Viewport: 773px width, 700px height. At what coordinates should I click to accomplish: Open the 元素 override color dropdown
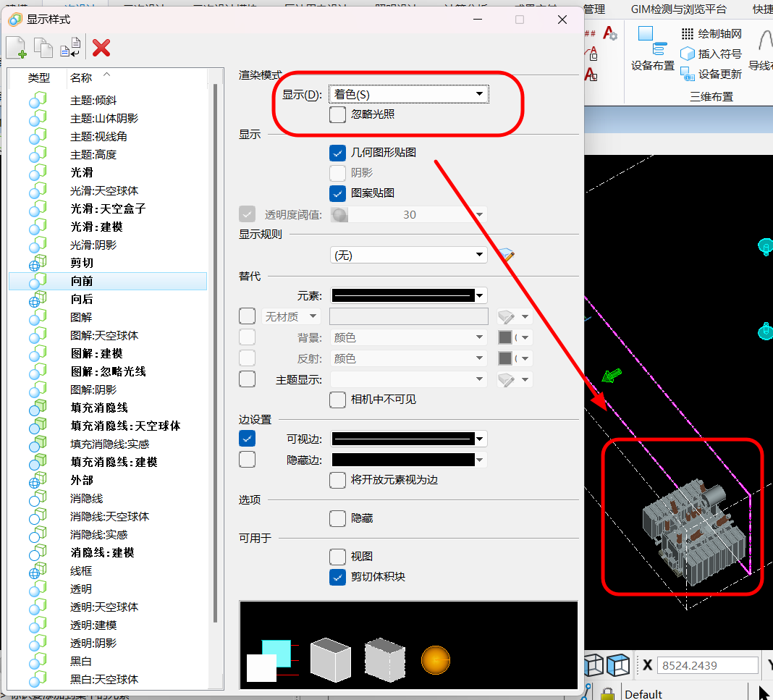(409, 295)
